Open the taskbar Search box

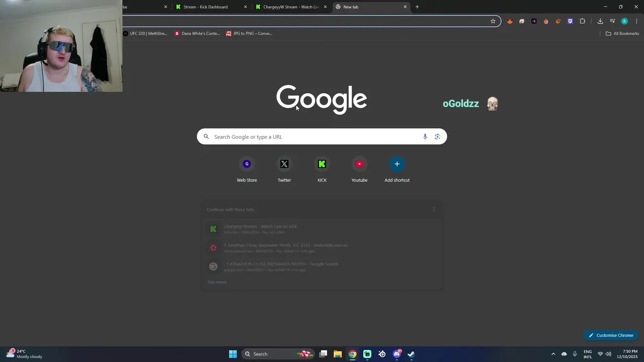click(x=278, y=354)
